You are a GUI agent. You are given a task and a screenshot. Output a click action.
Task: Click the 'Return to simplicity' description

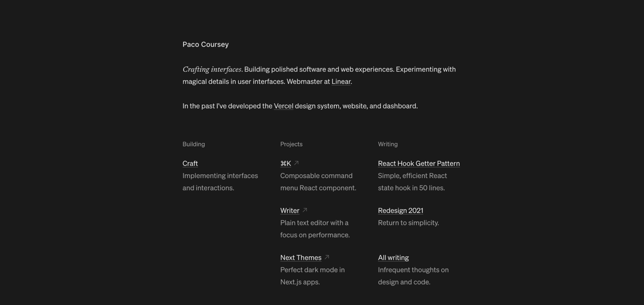coord(408,223)
